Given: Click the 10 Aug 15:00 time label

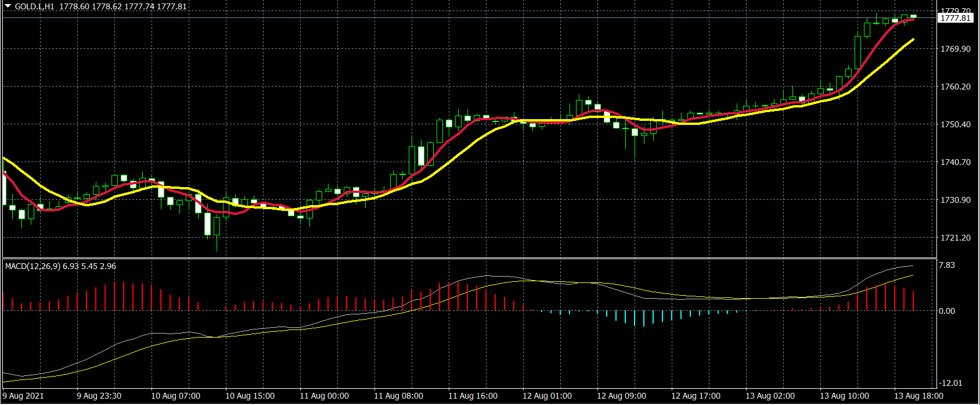Looking at the screenshot, I should pos(250,396).
